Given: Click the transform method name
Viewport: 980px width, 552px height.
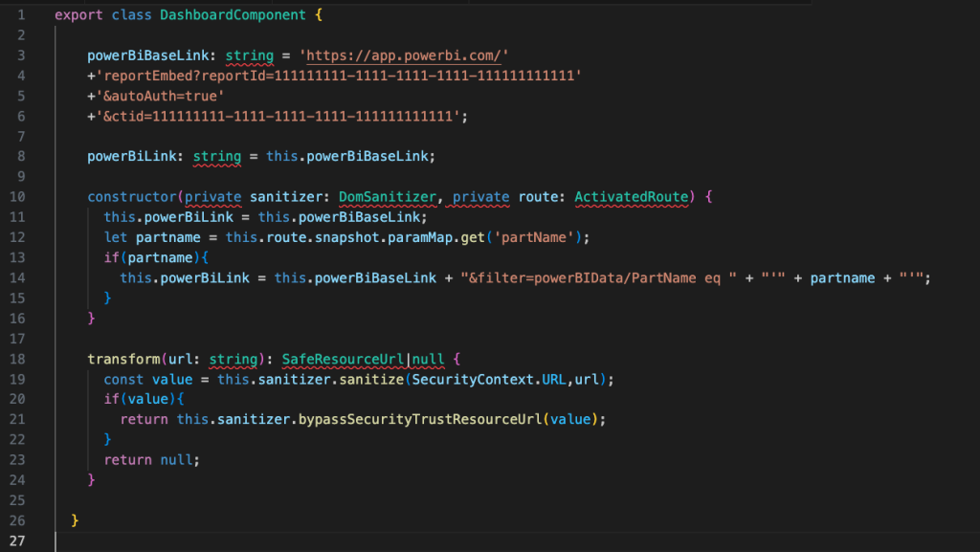Looking at the screenshot, I should (x=123, y=359).
